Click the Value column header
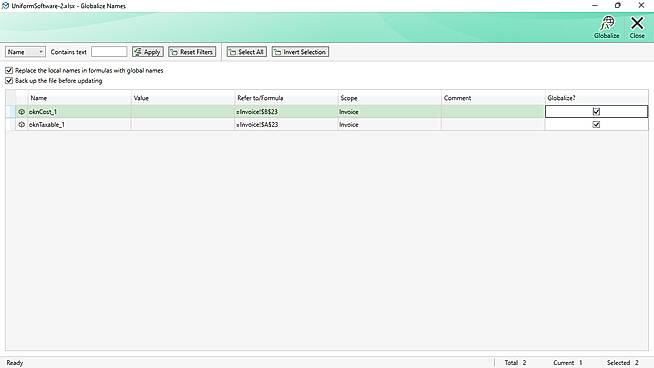This screenshot has width=654, height=368. 183,98
